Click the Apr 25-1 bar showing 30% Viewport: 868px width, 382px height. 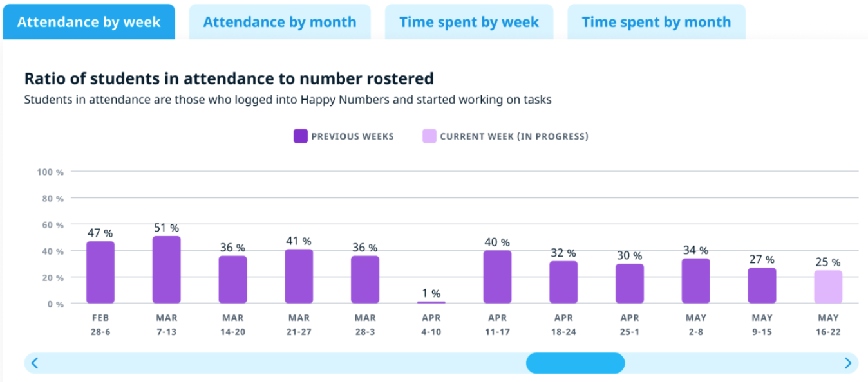[x=630, y=284]
